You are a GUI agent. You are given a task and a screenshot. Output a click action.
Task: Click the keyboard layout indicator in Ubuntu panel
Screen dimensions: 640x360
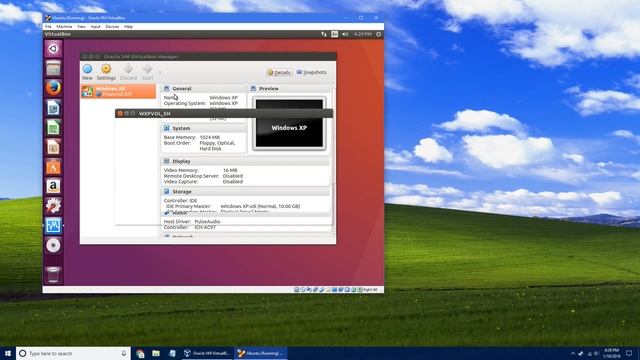[x=335, y=34]
